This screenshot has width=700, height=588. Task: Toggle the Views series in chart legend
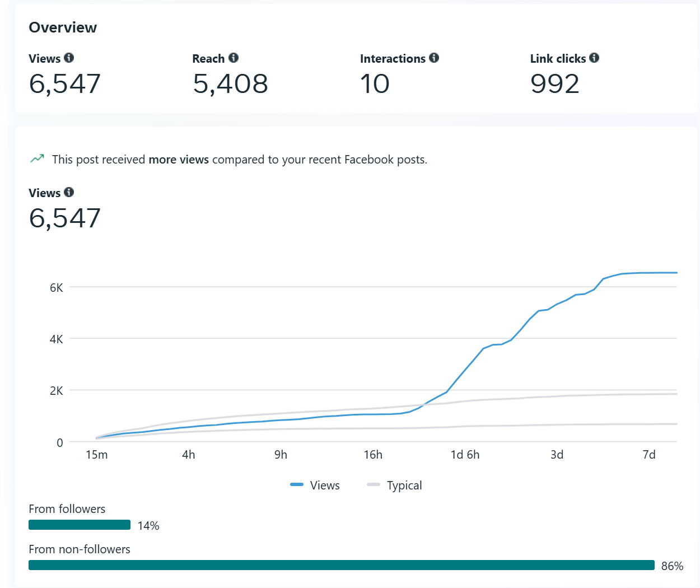tap(315, 485)
